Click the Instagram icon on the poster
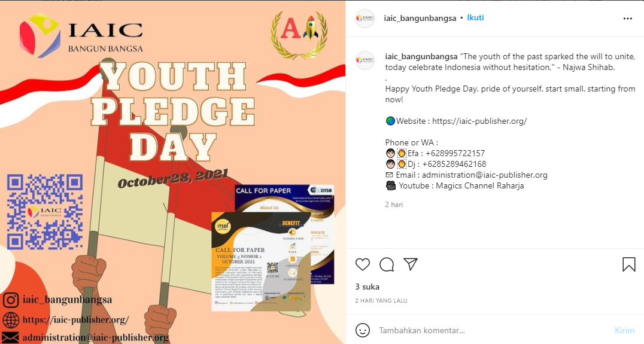Screen dimensions: 644x344 pyautogui.click(x=11, y=300)
